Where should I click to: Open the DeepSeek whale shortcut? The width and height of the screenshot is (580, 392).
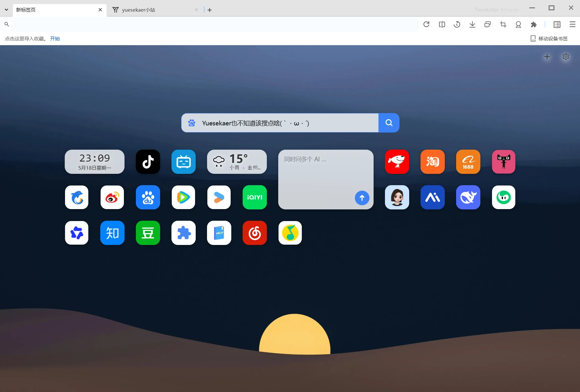coord(468,197)
